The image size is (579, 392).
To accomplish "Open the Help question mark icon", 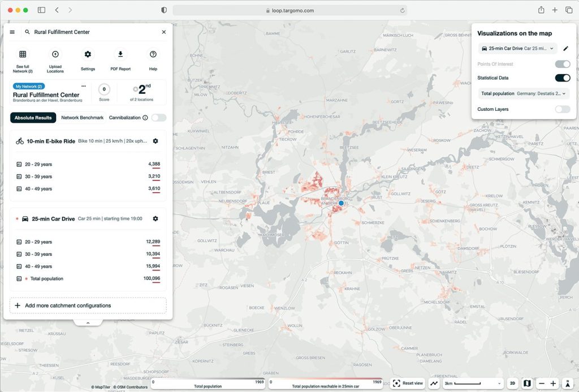I will [x=153, y=54].
